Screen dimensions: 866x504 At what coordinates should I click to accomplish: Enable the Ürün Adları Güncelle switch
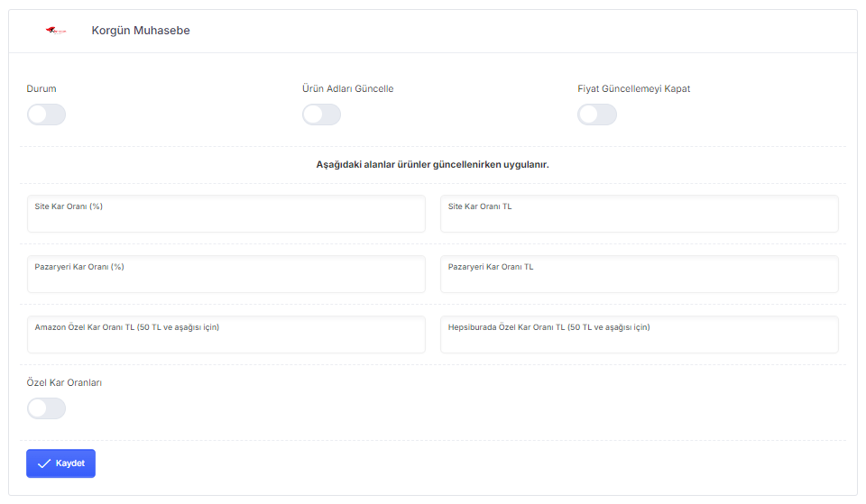tap(321, 115)
